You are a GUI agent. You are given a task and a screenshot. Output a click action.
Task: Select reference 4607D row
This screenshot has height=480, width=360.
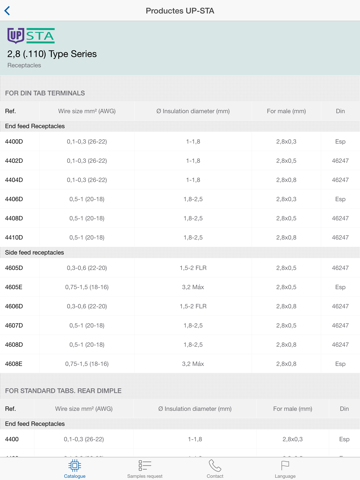point(180,325)
